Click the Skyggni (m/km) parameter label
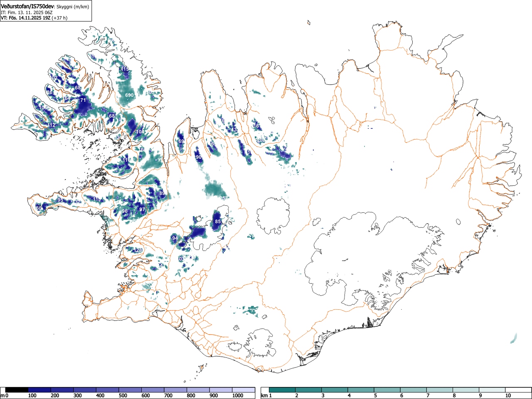Viewport: 532px width, 399px height. click(73, 7)
